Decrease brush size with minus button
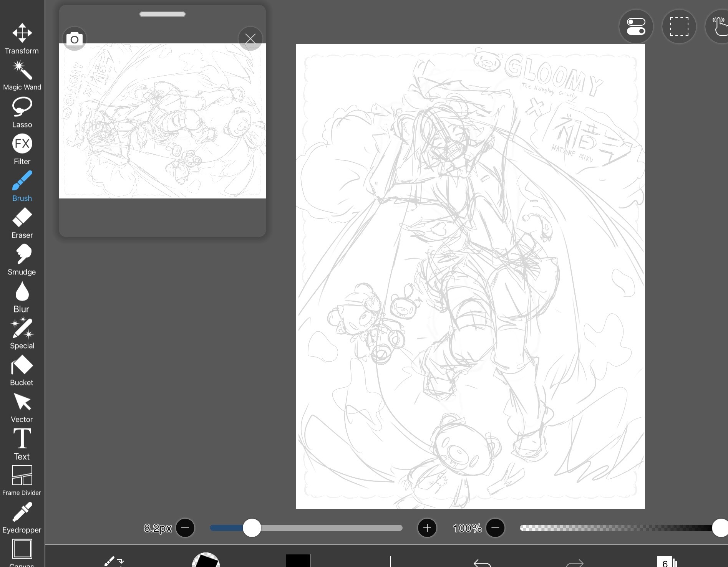Image resolution: width=728 pixels, height=567 pixels. click(x=185, y=528)
